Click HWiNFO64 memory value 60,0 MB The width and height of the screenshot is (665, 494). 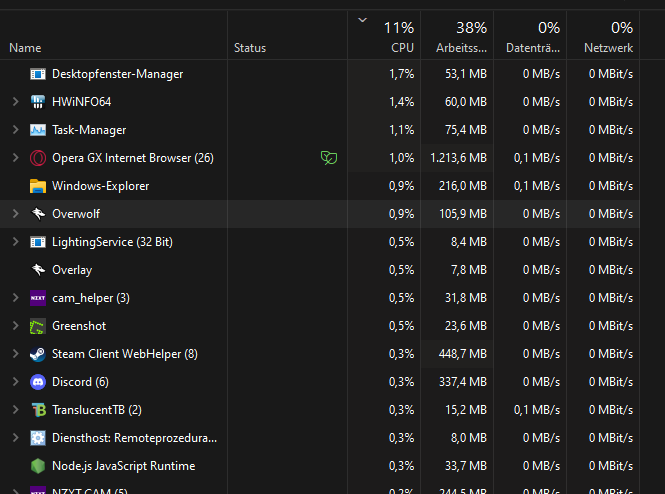click(x=466, y=102)
